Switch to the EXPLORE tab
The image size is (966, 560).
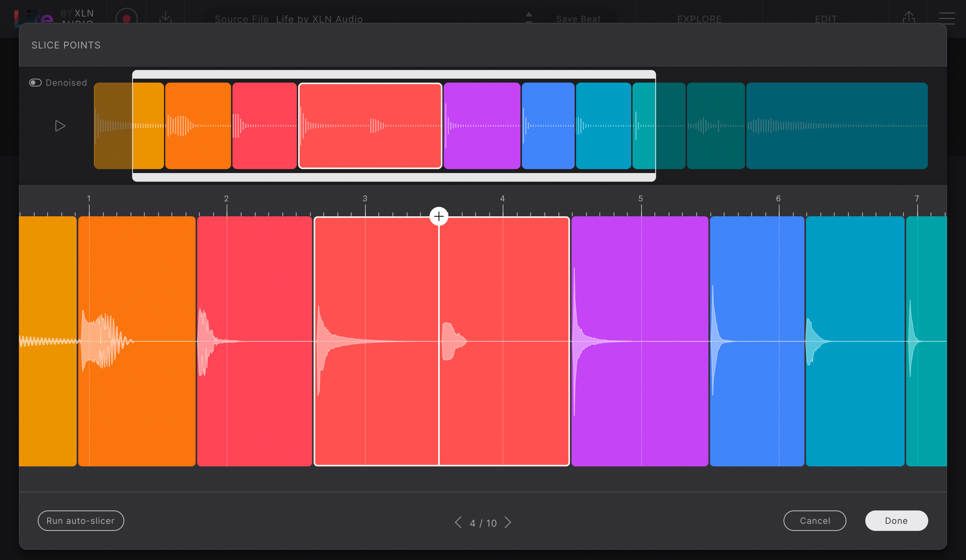(x=699, y=19)
